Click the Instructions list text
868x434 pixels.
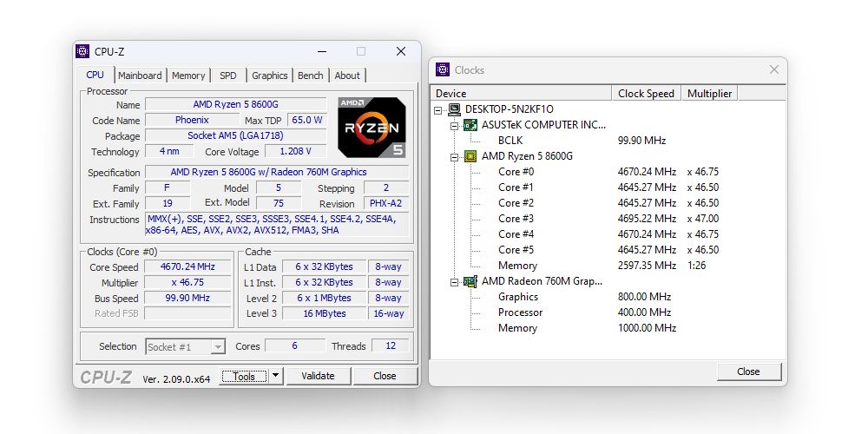pos(277,225)
